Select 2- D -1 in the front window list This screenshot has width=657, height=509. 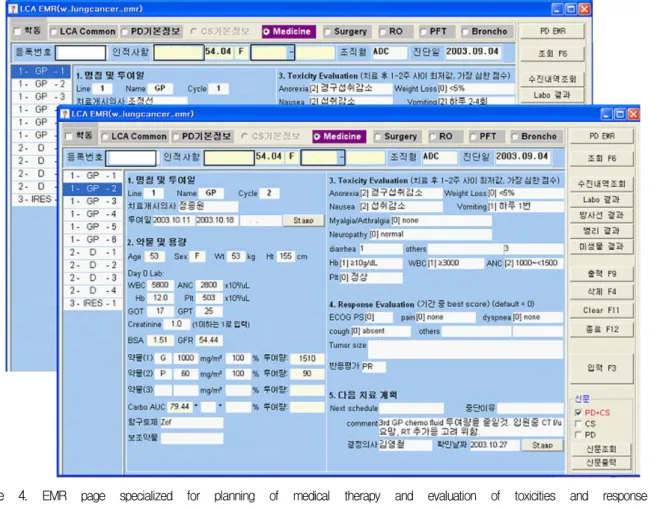click(93, 253)
